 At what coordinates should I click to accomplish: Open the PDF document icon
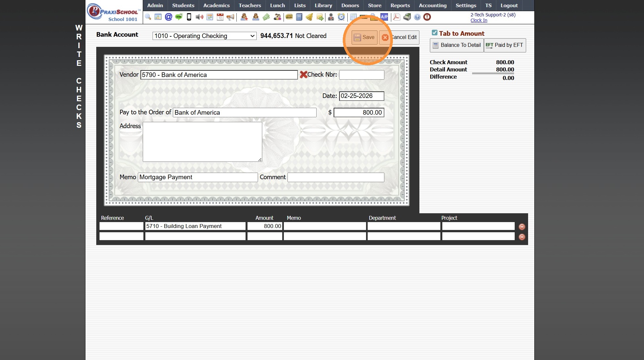tap(396, 17)
